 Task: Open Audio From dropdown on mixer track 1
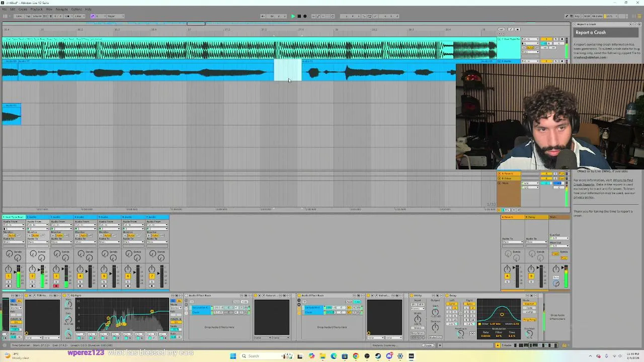14,225
